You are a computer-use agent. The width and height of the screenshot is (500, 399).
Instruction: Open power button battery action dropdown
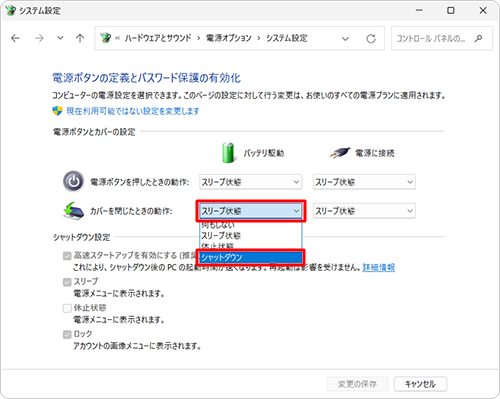[251, 182]
